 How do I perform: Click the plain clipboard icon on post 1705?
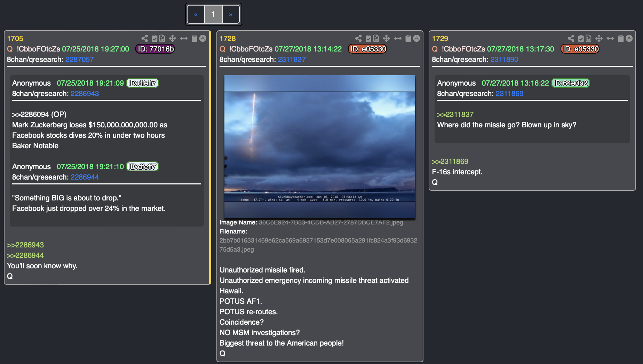coord(195,38)
